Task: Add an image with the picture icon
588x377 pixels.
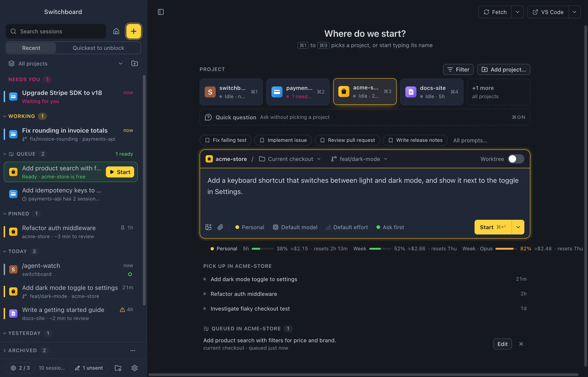Action: 208,227
